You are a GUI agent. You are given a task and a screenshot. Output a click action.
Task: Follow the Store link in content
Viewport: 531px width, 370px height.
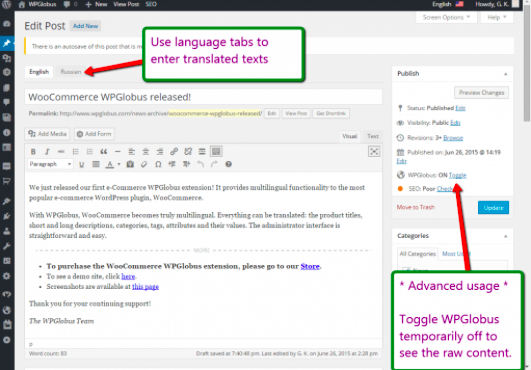click(x=310, y=266)
